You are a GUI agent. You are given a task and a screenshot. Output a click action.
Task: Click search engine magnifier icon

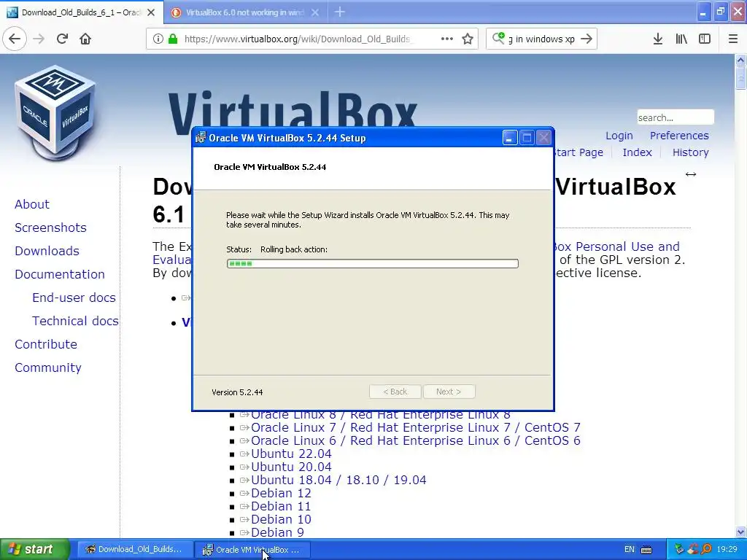tap(498, 38)
